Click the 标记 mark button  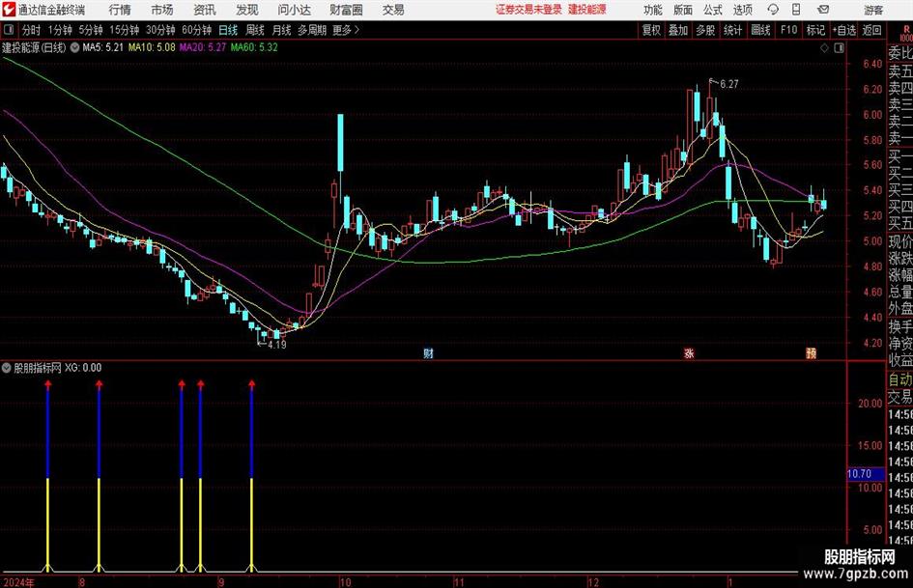click(x=815, y=30)
